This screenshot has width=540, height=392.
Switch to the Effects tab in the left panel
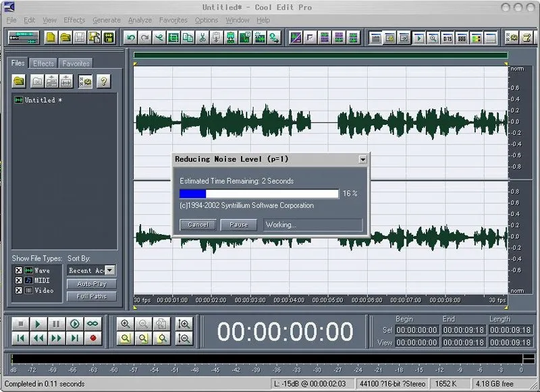pos(43,63)
